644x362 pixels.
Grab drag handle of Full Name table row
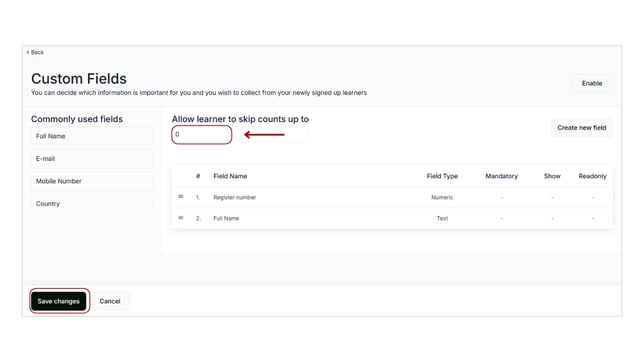point(181,218)
